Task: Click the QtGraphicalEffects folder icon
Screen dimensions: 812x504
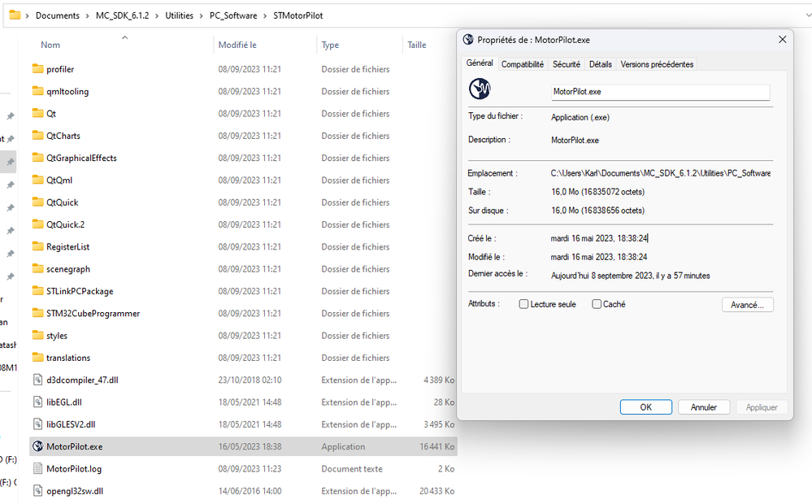Action: pyautogui.click(x=38, y=158)
